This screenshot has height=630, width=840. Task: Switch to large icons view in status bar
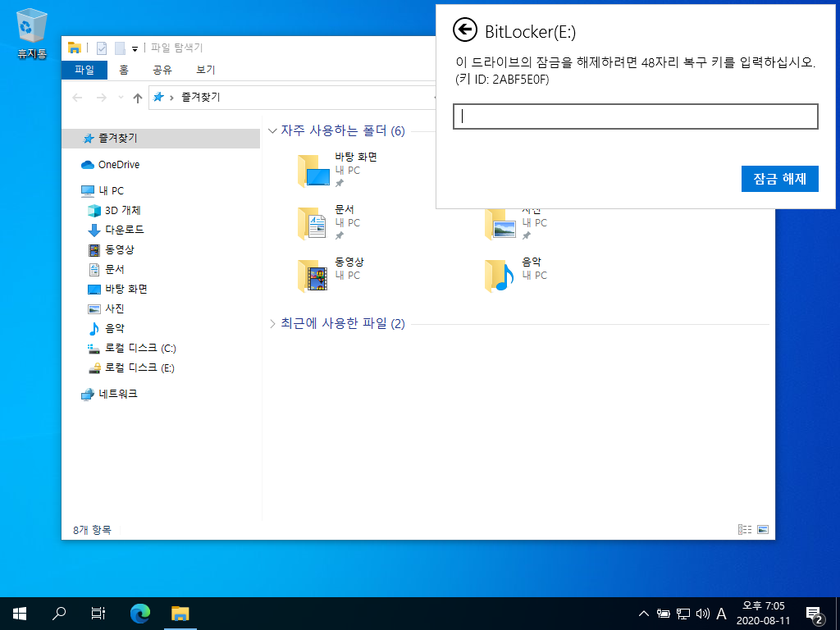pyautogui.click(x=763, y=529)
